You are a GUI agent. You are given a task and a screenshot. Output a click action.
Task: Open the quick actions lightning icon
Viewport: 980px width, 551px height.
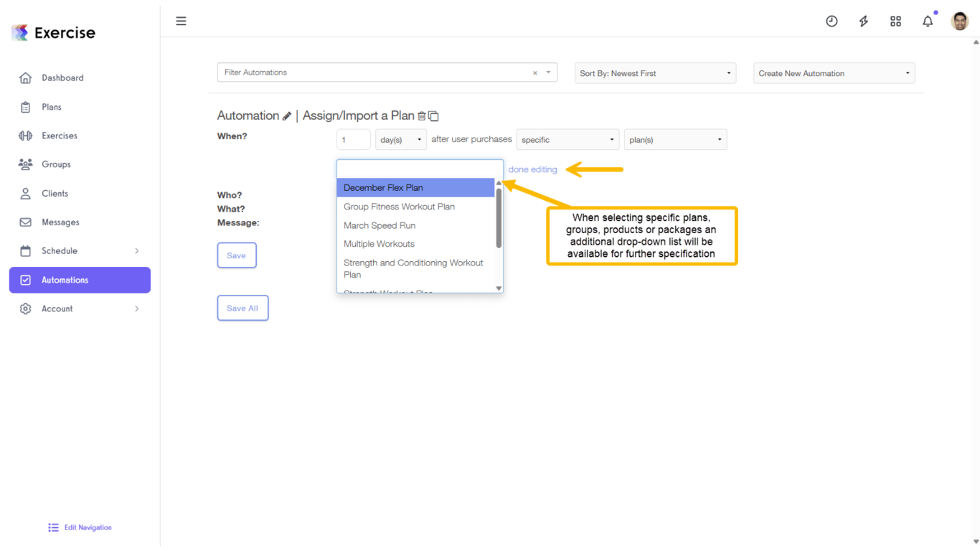click(x=863, y=21)
